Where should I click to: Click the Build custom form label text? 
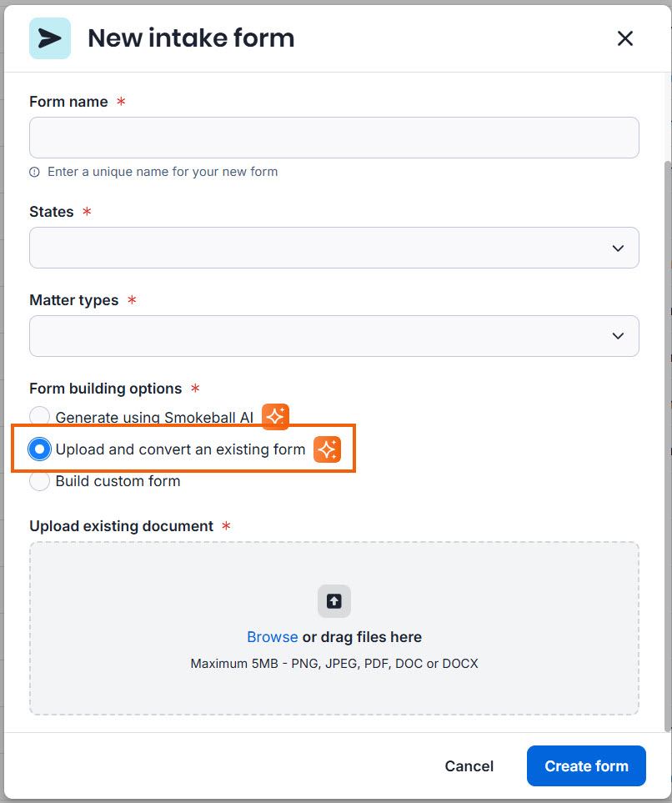(x=118, y=481)
